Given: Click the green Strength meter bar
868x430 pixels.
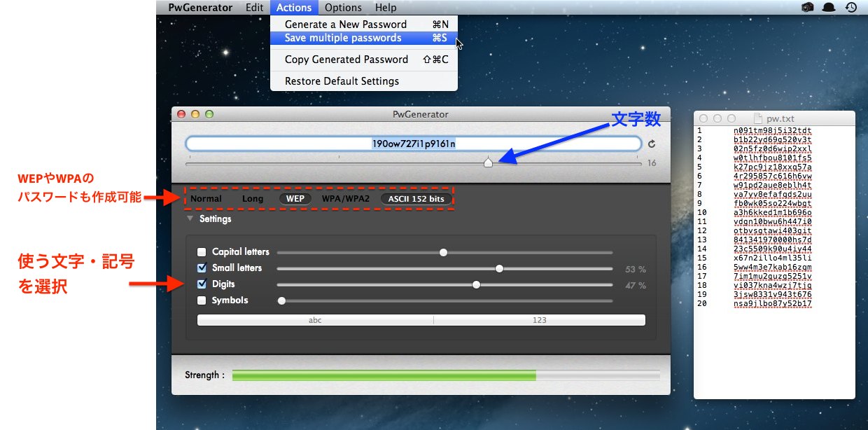Looking at the screenshot, I should [384, 375].
